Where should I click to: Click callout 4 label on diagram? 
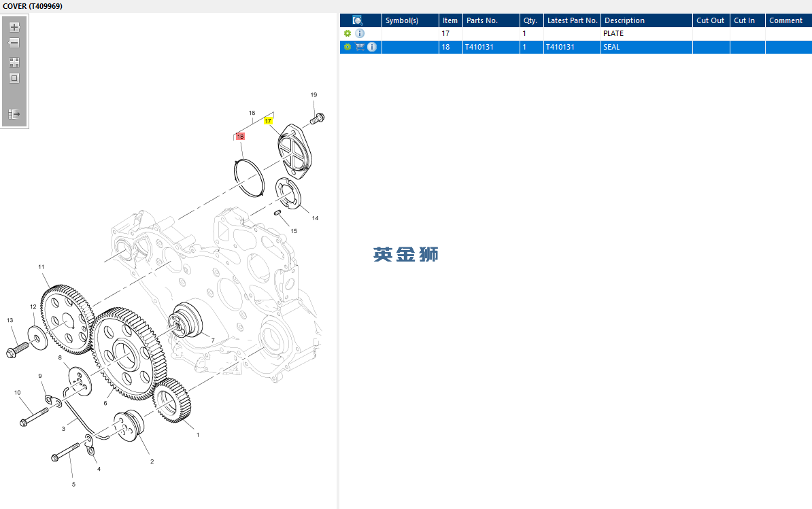pyautogui.click(x=99, y=469)
